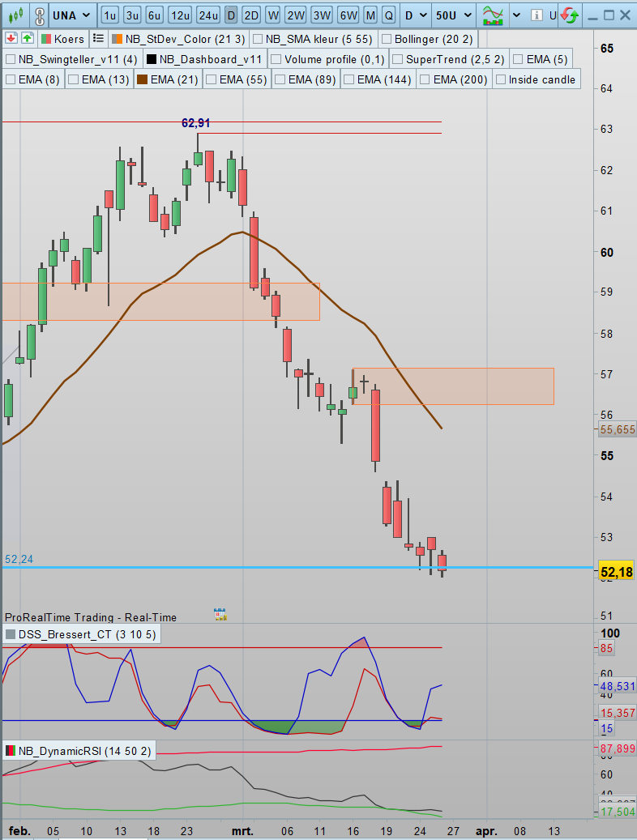Enable NB_Swingteller_v11 (4) checkbox
The width and height of the screenshot is (637, 840).
click(x=11, y=59)
